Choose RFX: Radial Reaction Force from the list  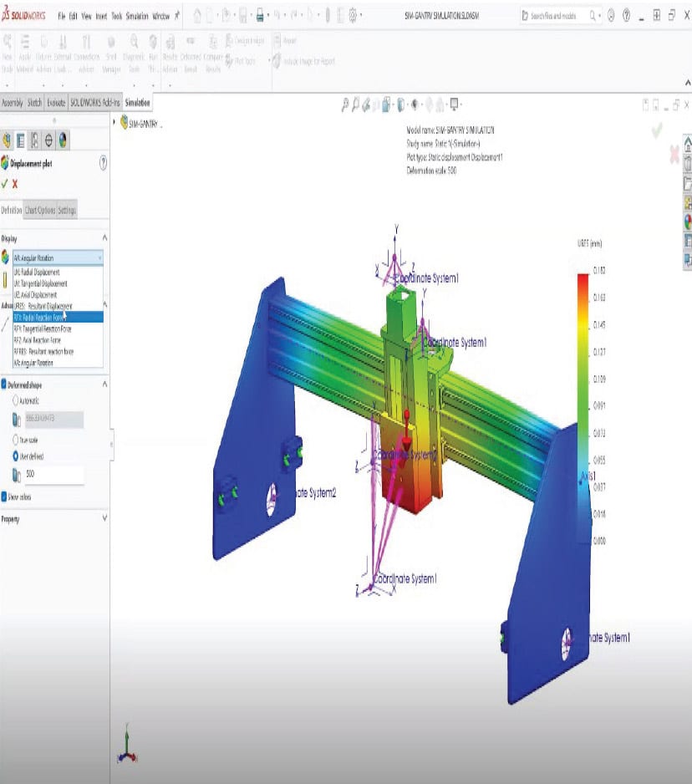[58, 317]
